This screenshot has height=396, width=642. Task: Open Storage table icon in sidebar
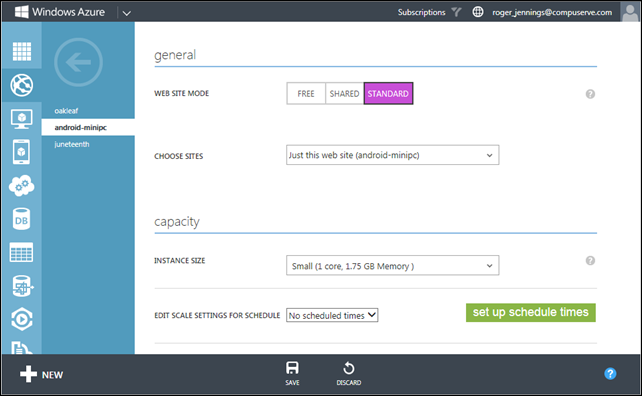[x=21, y=252]
